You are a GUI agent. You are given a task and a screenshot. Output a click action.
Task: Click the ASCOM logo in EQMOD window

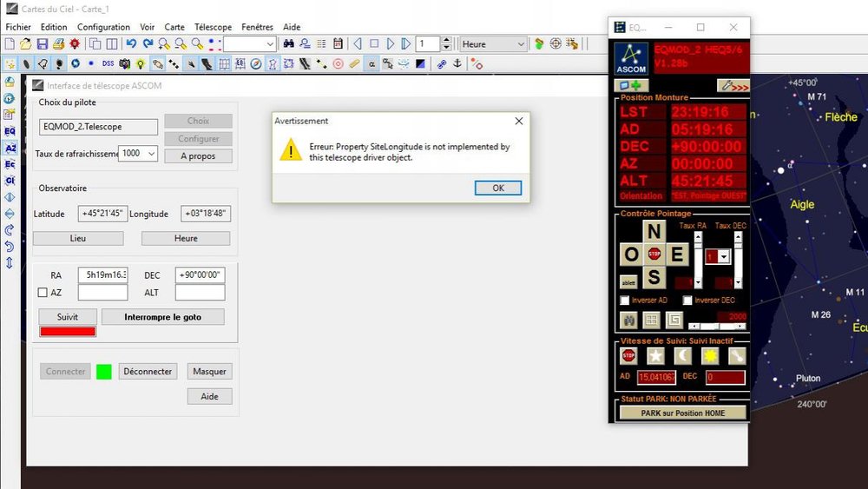(x=631, y=58)
